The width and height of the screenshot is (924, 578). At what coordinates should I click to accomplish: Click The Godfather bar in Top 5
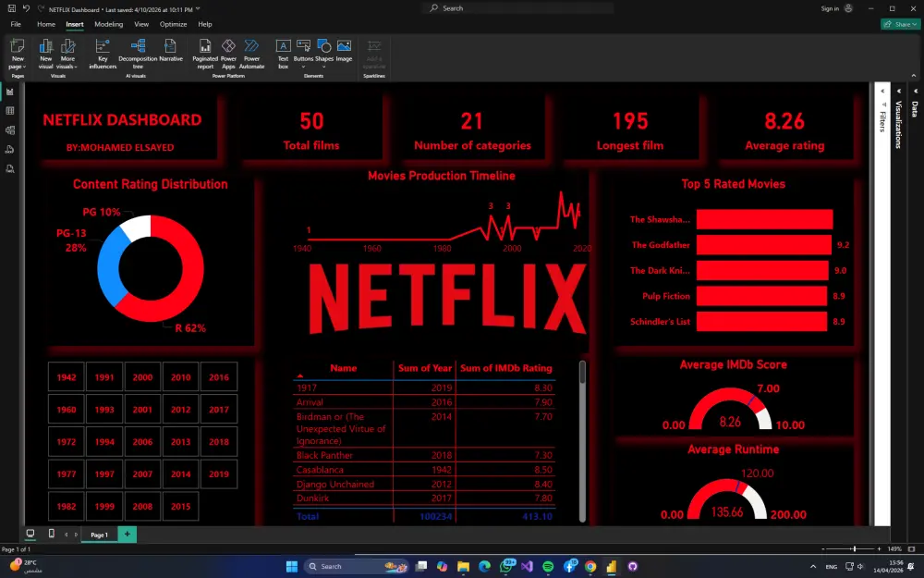coord(764,245)
